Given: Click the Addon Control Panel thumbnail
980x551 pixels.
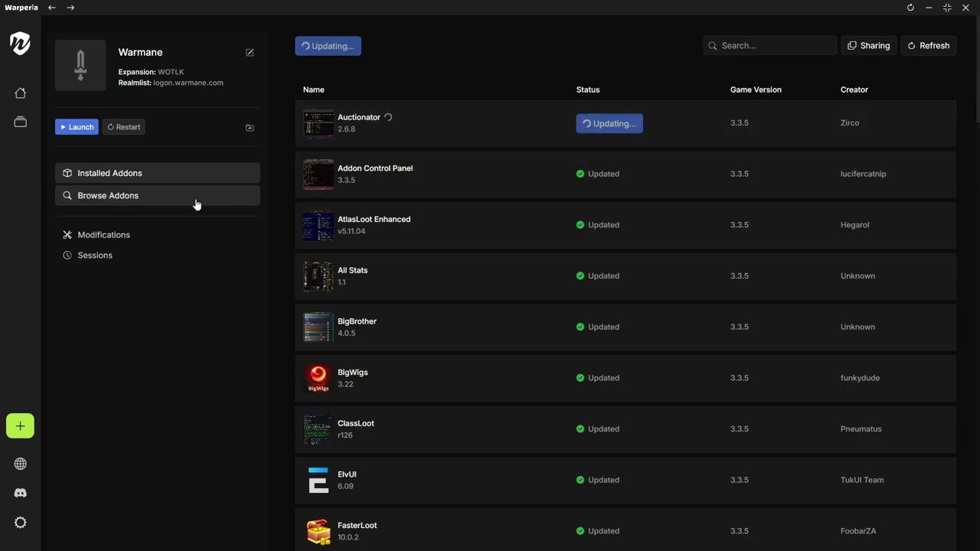Looking at the screenshot, I should pyautogui.click(x=318, y=174).
